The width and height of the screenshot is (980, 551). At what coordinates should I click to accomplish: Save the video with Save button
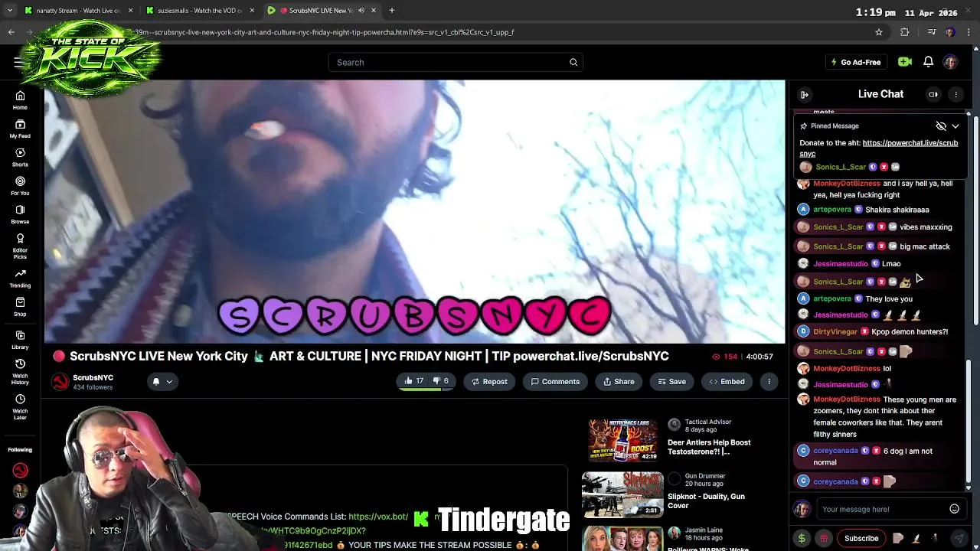[x=671, y=381]
